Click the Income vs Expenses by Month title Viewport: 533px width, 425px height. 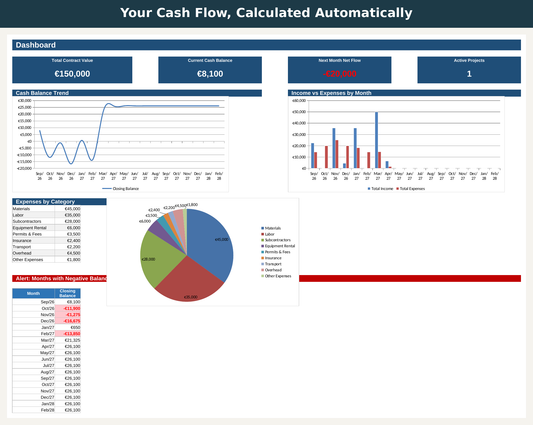[331, 93]
